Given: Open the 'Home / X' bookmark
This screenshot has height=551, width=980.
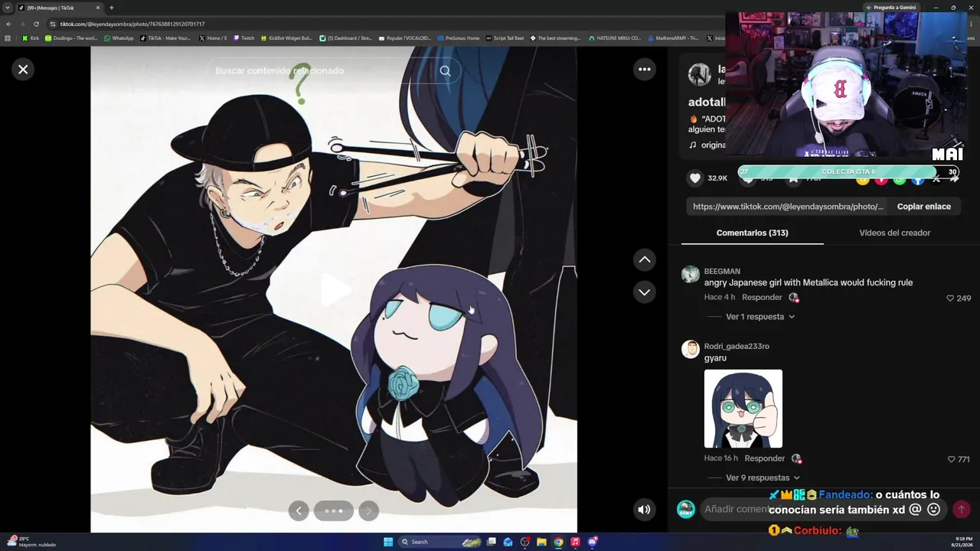Looking at the screenshot, I should 213,37.
